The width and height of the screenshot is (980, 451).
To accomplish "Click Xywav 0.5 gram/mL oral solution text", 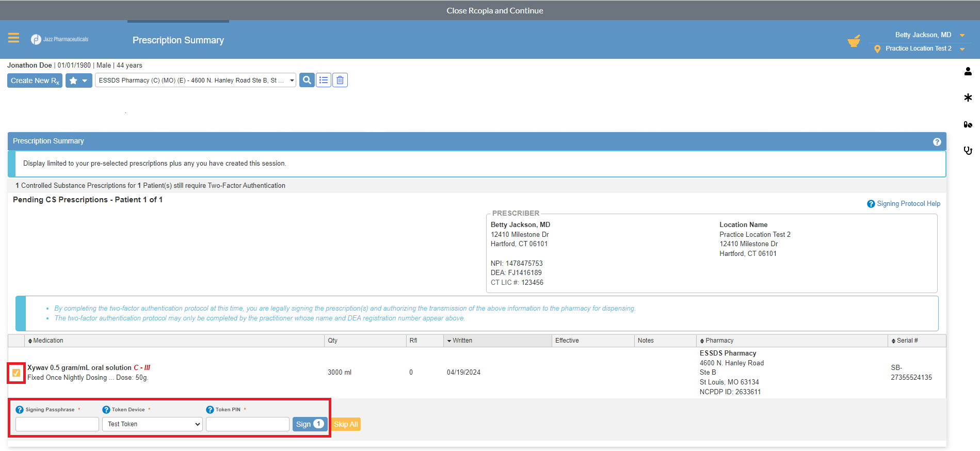I will pos(79,368).
